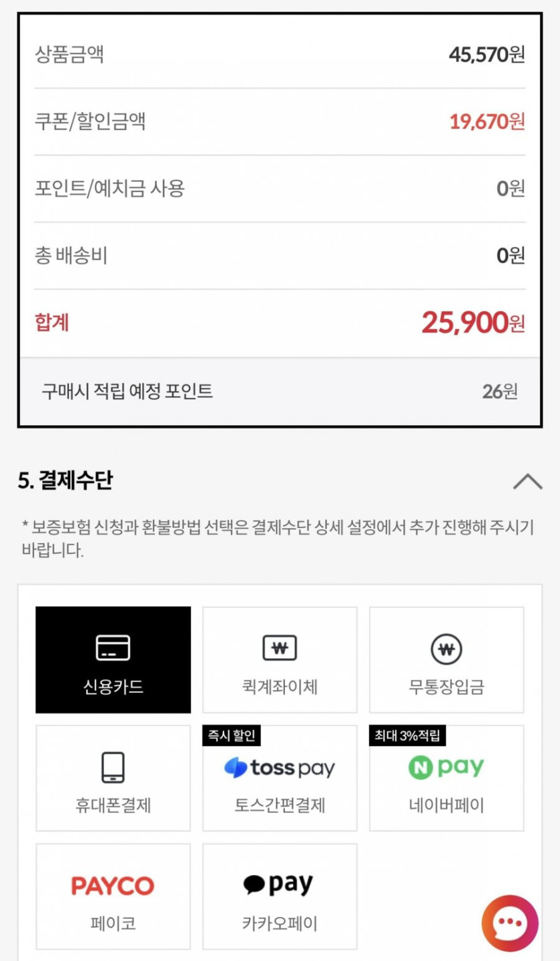
Task: Click the 네이버페이 text label
Action: (446, 805)
